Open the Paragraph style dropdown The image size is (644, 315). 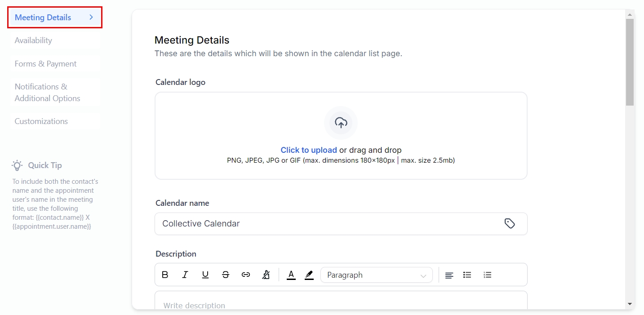click(376, 275)
